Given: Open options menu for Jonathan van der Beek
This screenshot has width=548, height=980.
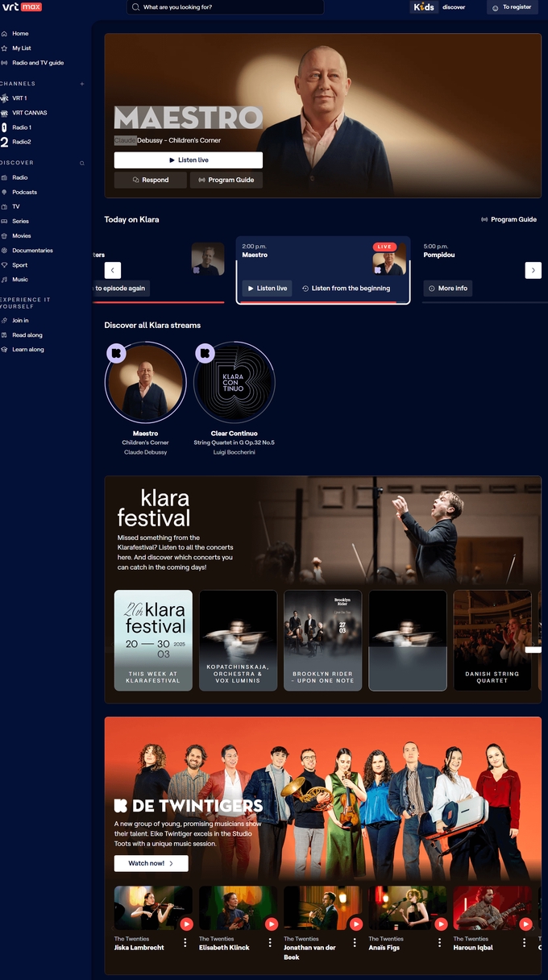Looking at the screenshot, I should point(355,943).
